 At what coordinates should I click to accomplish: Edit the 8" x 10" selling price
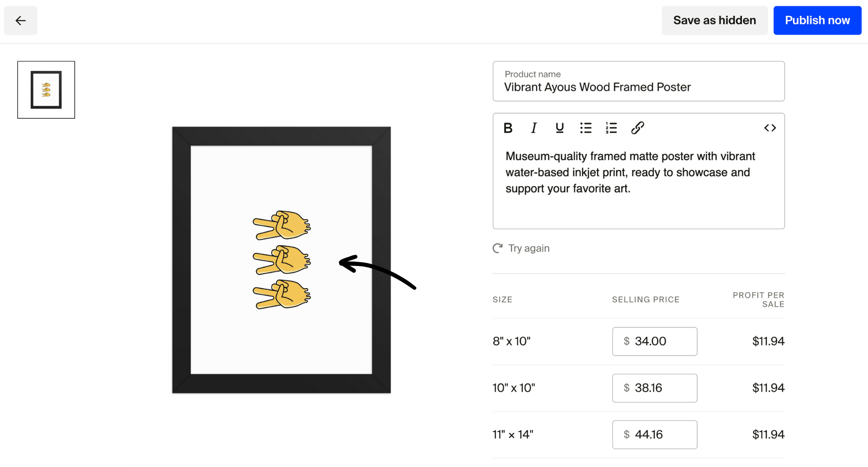pos(655,341)
